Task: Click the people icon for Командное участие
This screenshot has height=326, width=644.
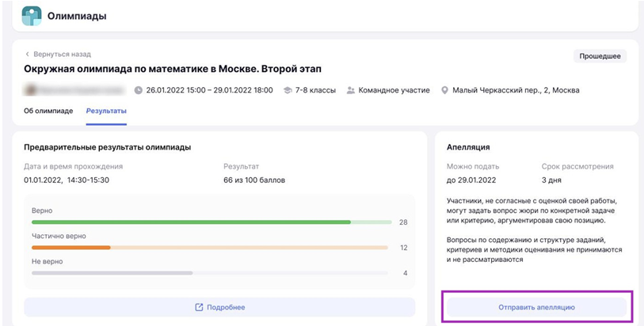Action: pos(351,90)
